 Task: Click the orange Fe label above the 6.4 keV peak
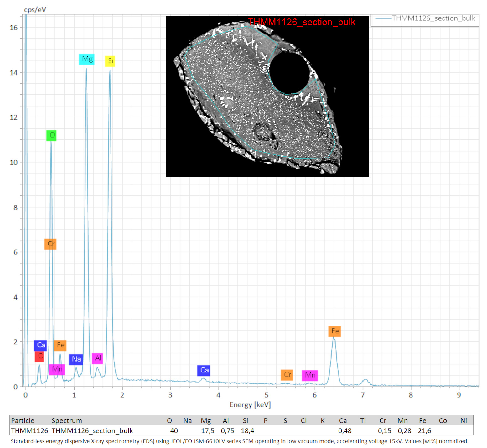(335, 331)
